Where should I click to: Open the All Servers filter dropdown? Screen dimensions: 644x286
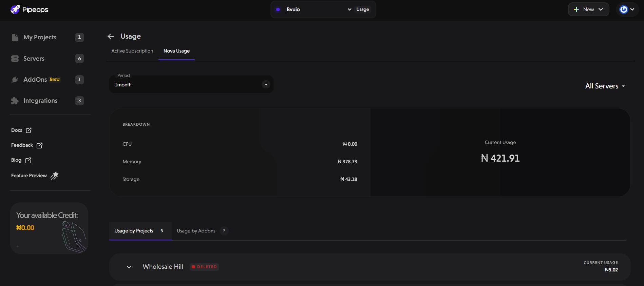(605, 86)
